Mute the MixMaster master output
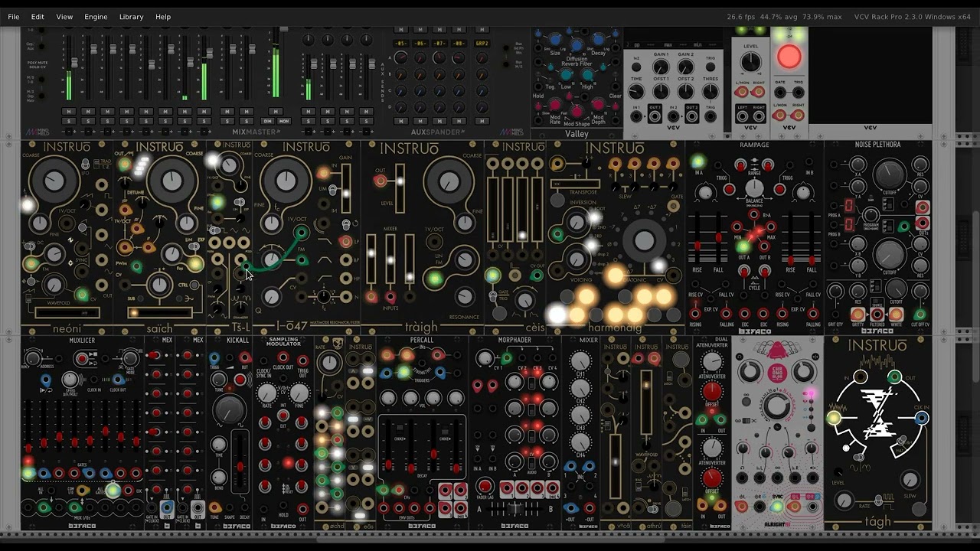This screenshot has width=980, height=551. (x=276, y=112)
